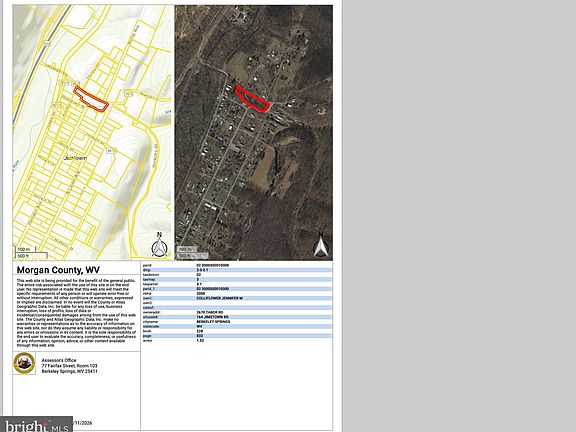Click the owner address "2670 TABOR RD"

click(210, 312)
